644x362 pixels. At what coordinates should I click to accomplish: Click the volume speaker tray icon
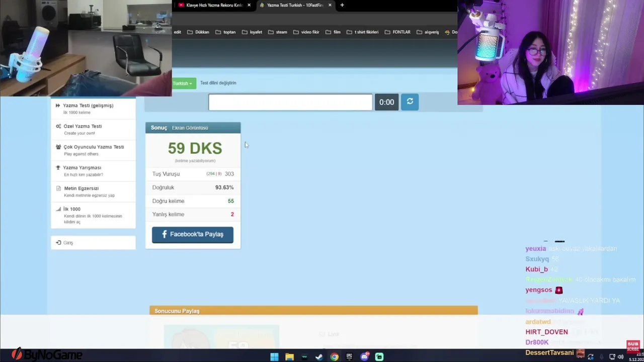tap(620, 357)
